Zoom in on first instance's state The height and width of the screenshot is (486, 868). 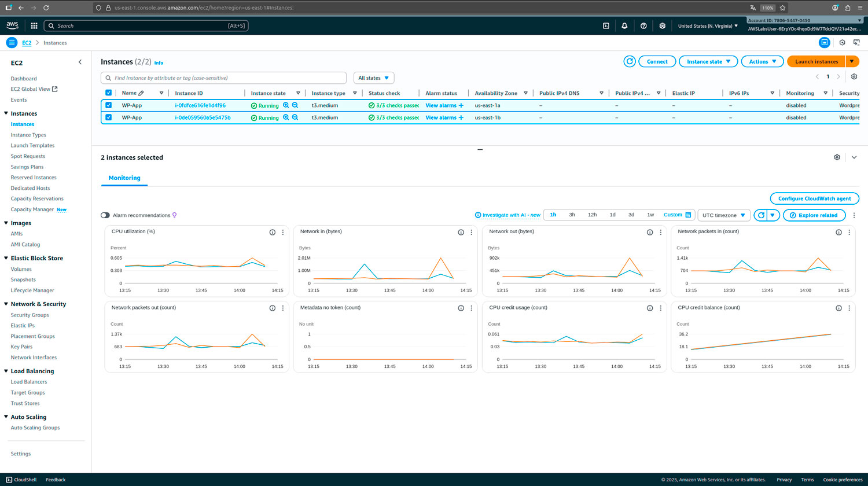pyautogui.click(x=286, y=105)
